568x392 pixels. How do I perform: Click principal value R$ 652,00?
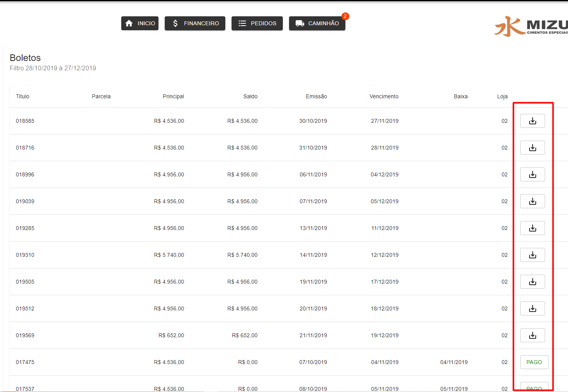171,335
